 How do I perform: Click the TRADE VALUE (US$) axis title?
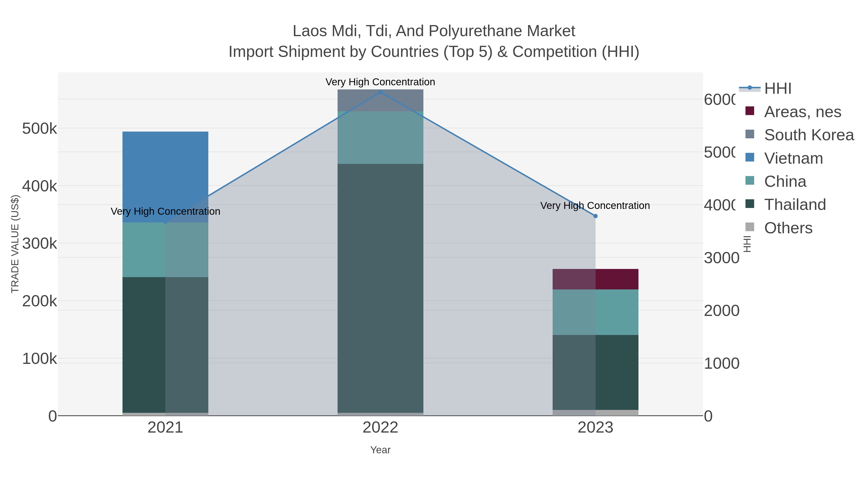[15, 244]
